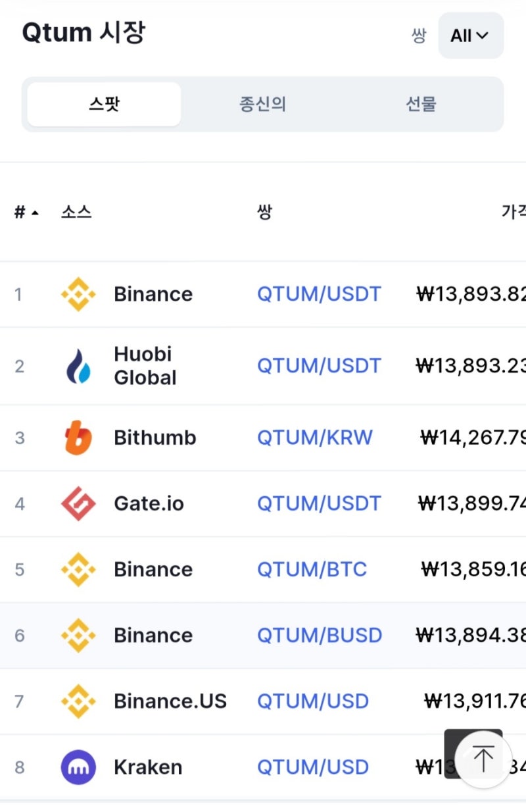
Task: Click the Binance logo in row 1
Action: [78, 294]
